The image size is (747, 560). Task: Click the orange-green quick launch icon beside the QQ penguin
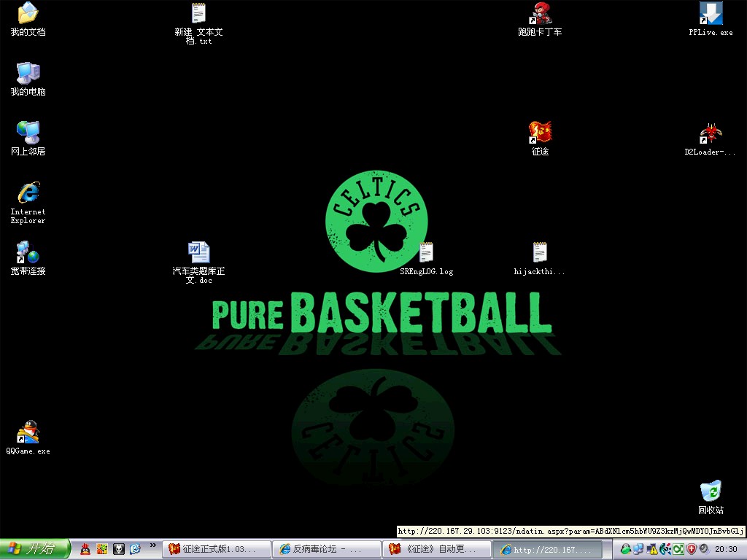click(x=102, y=549)
